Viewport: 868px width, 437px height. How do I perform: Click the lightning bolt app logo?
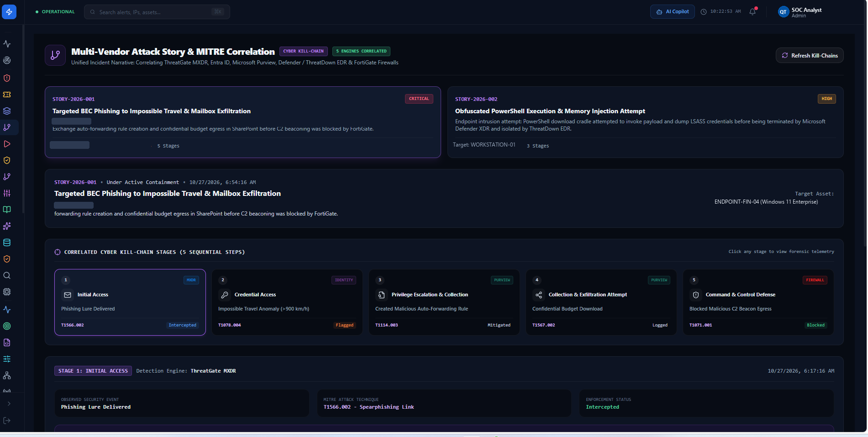pos(9,12)
